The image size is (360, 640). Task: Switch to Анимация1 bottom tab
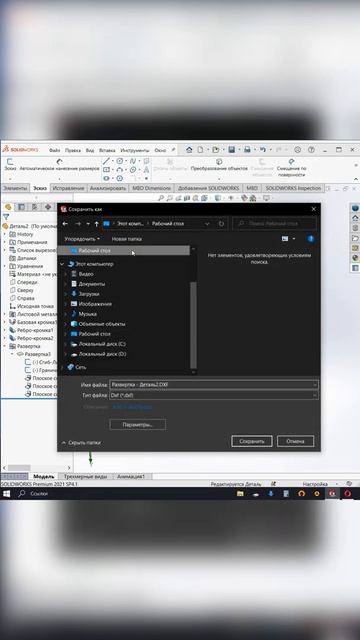point(131,476)
